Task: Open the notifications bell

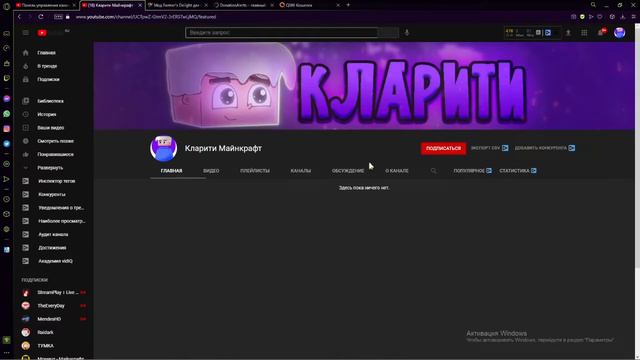Action: (601, 33)
